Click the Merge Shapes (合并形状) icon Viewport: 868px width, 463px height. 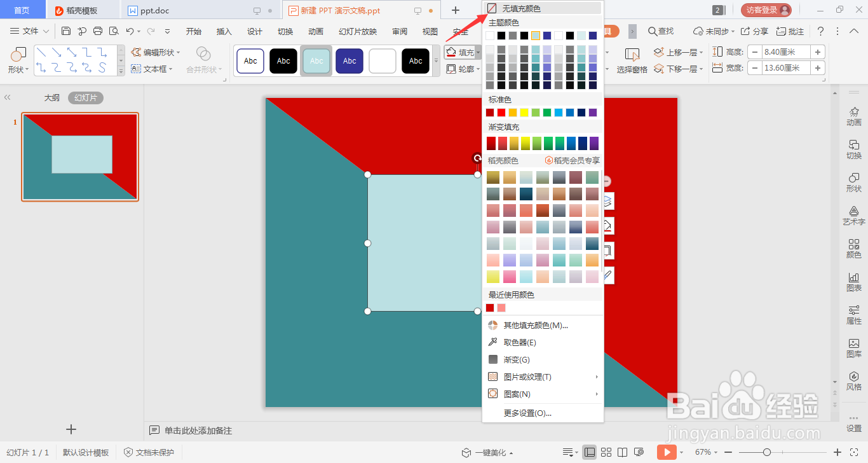(x=203, y=53)
